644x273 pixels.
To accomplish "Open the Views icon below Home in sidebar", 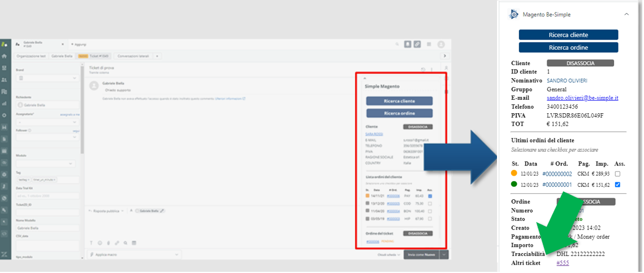I will point(4,67).
